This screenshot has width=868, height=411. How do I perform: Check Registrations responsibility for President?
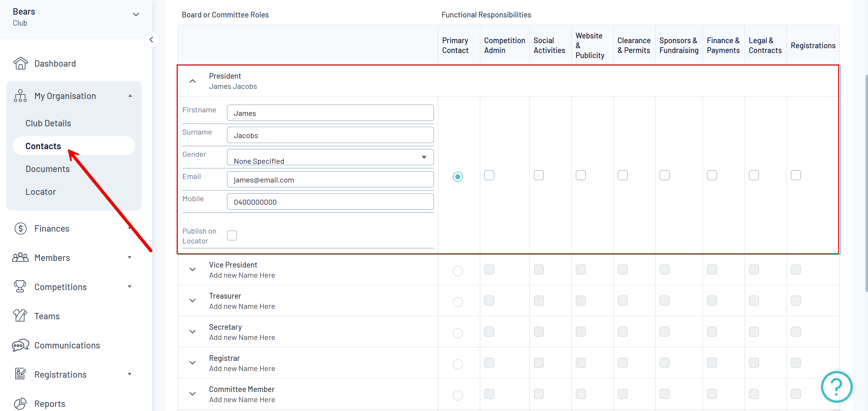click(795, 176)
